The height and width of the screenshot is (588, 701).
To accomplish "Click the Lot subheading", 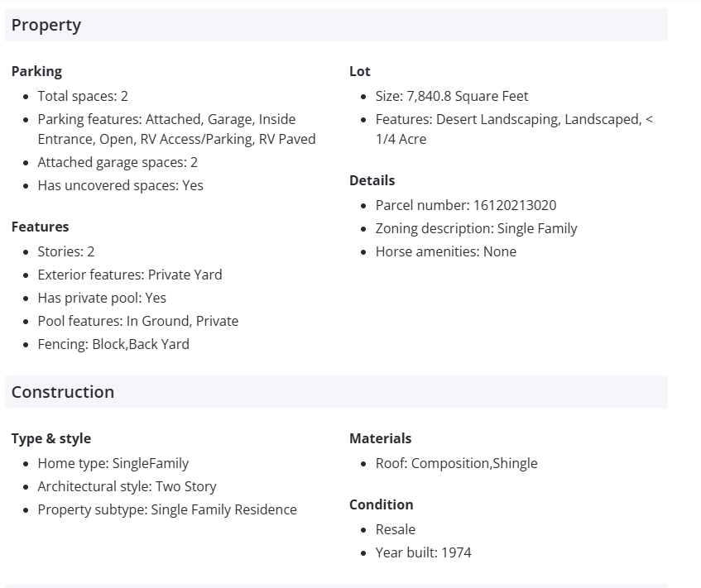I will tap(360, 71).
